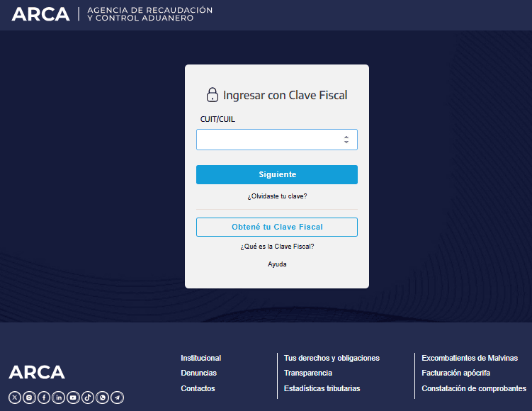Click the Ingresar con Clave Fiscal heading

point(285,95)
